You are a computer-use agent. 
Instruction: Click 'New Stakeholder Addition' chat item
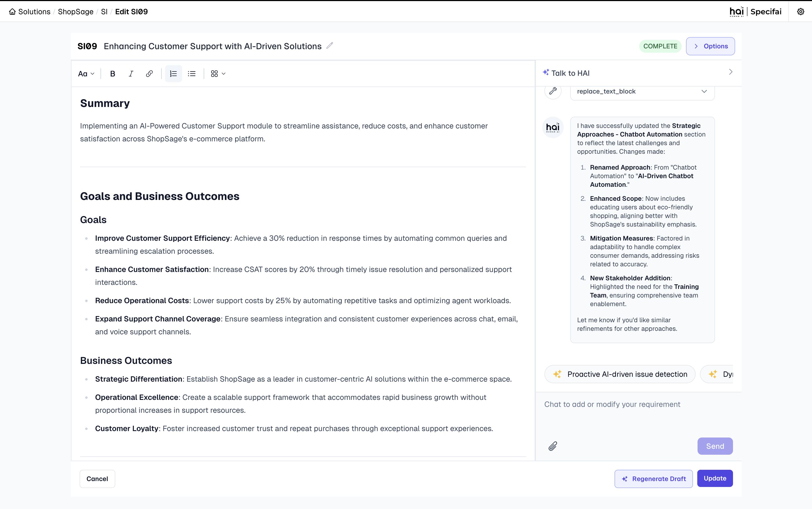(x=630, y=278)
